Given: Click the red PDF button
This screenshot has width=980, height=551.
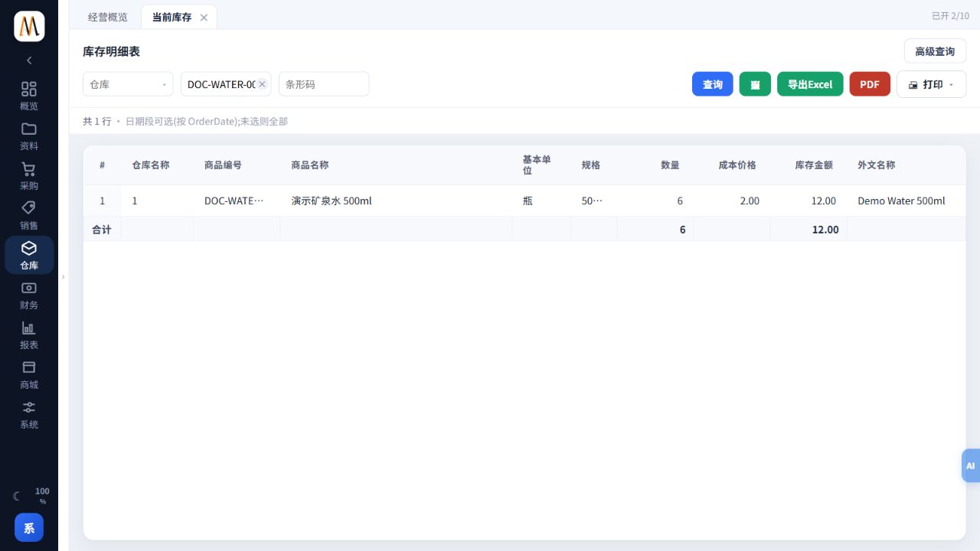Looking at the screenshot, I should point(870,84).
